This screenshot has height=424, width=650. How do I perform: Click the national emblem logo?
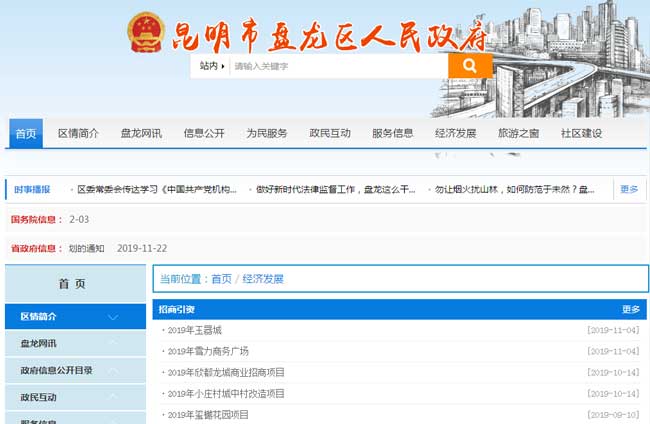(x=146, y=32)
